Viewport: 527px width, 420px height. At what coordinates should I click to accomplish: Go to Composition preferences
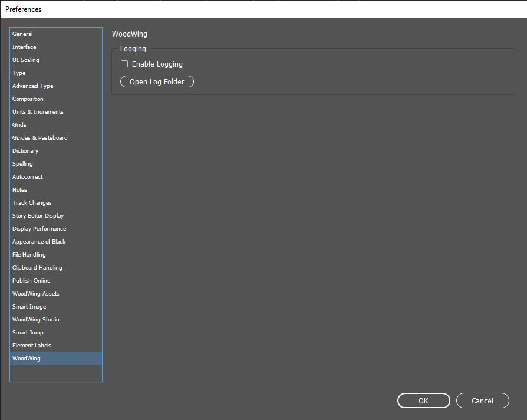click(x=28, y=99)
